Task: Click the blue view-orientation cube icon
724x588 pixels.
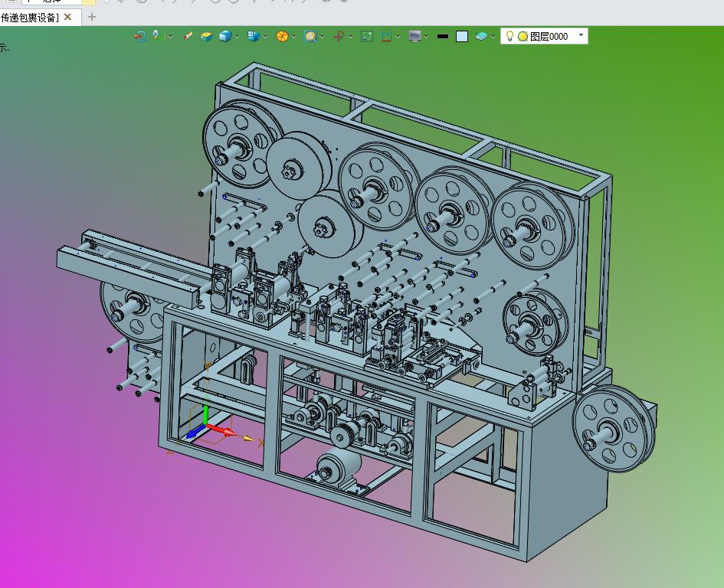Action: click(254, 36)
